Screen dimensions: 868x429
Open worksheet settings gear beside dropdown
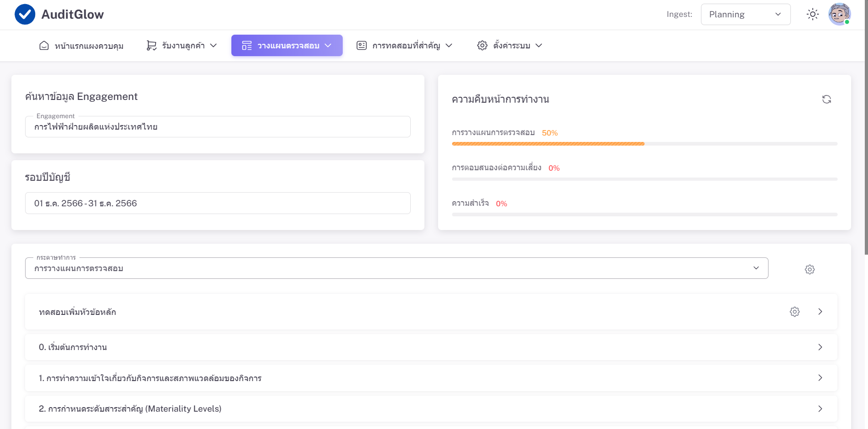click(x=810, y=270)
